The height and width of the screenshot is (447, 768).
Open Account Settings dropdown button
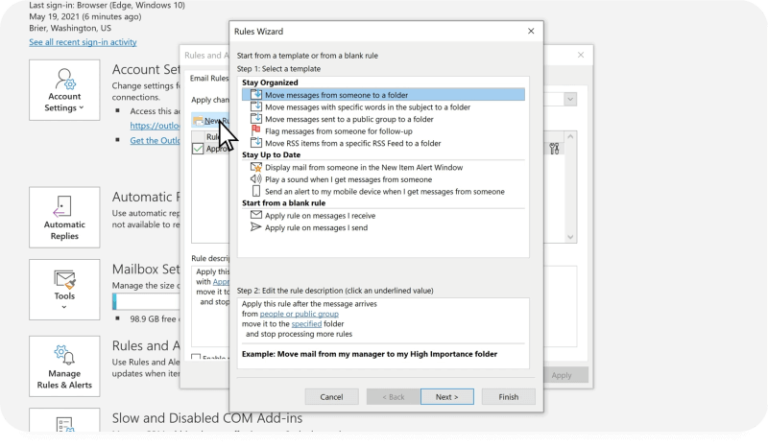tap(64, 90)
